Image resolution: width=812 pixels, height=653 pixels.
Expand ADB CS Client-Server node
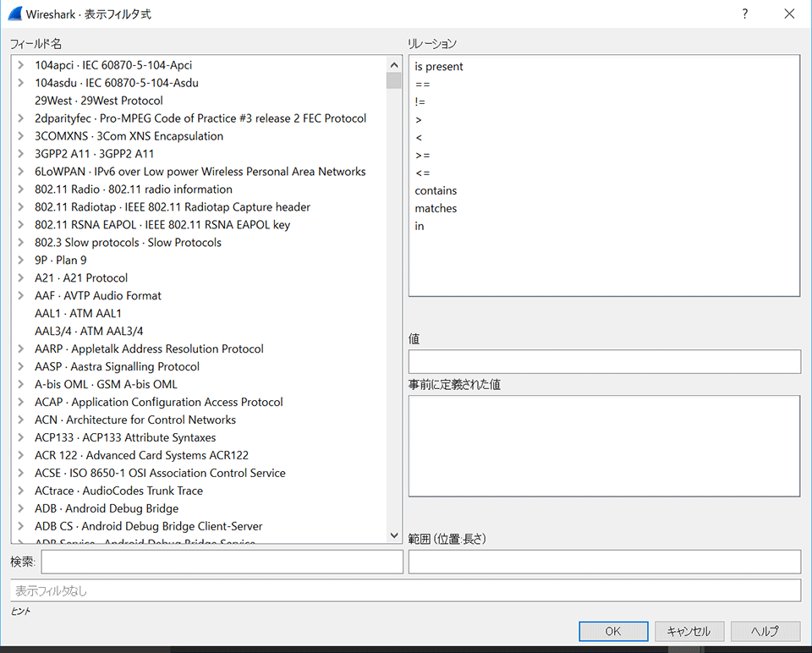pyautogui.click(x=20, y=526)
